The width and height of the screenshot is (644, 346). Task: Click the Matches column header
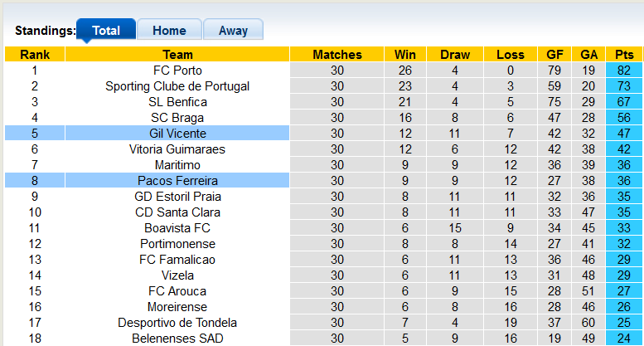[337, 55]
